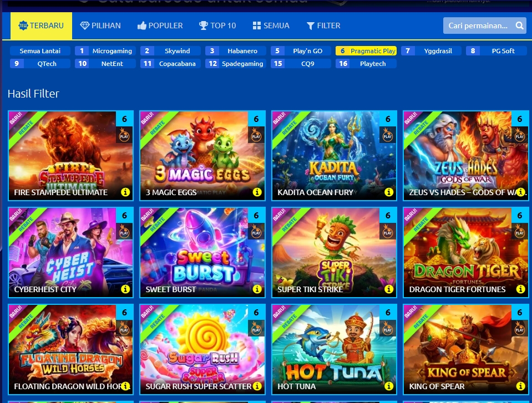Toggle the PG Soft provider filter

click(x=496, y=51)
